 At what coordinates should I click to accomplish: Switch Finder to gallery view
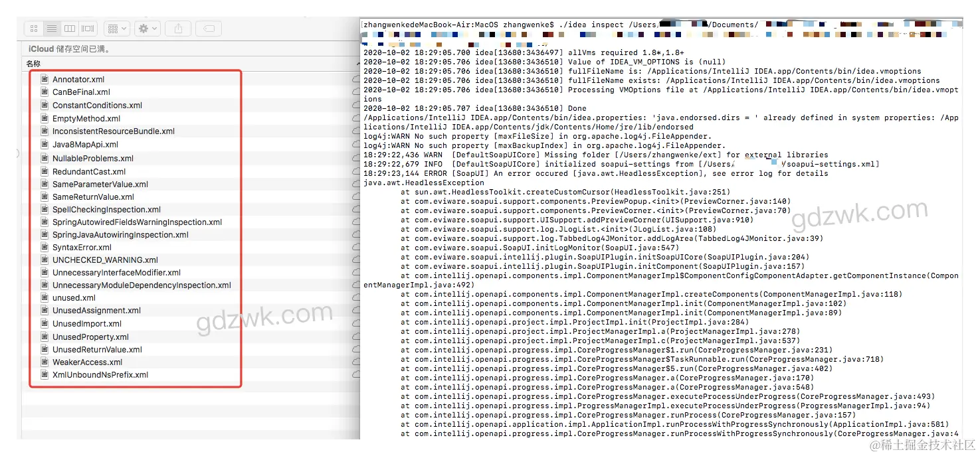pyautogui.click(x=88, y=29)
